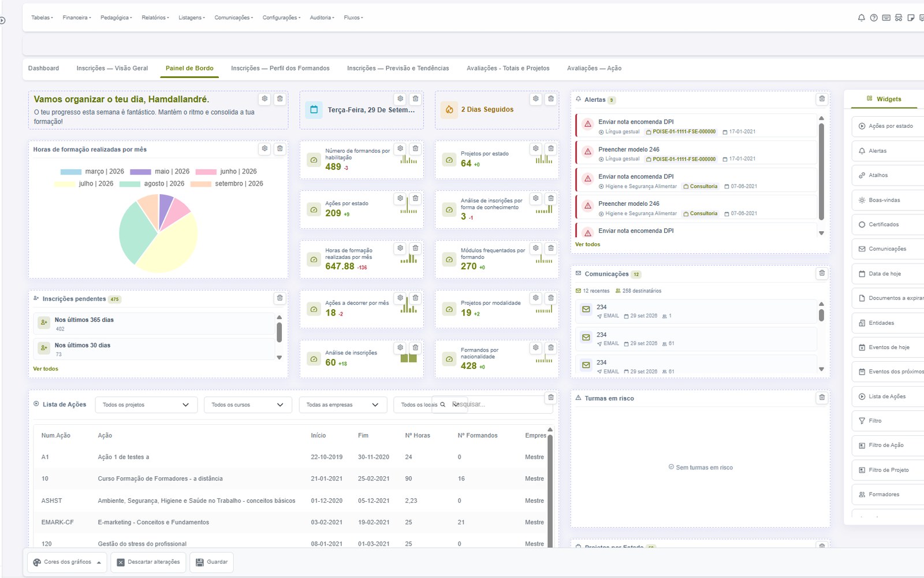This screenshot has height=578, width=924.
Task: Expand the Relatórios menu
Action: coord(155,18)
